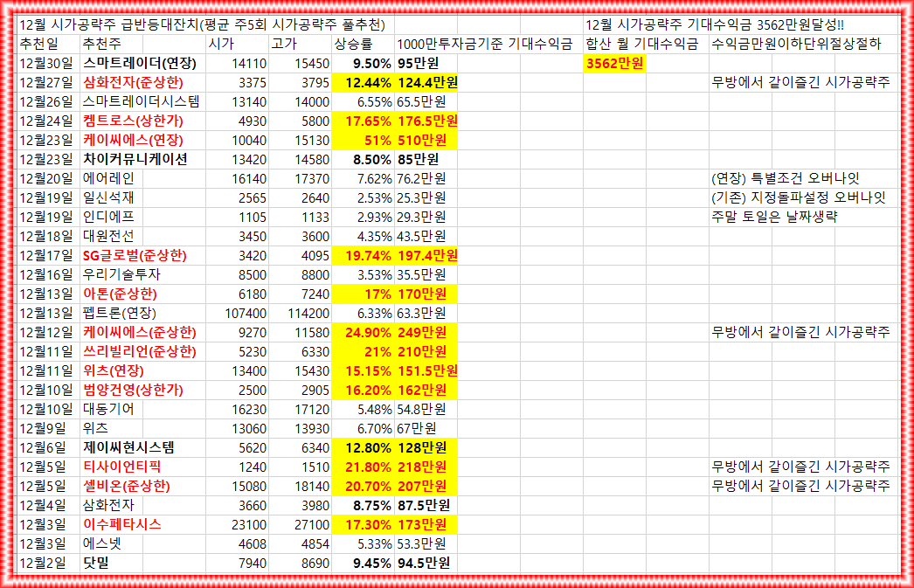914x588 pixels.
Task: Click the '12월 시가공략주 기대수익금 3562만원달성!!' cell
Action: tap(715, 24)
